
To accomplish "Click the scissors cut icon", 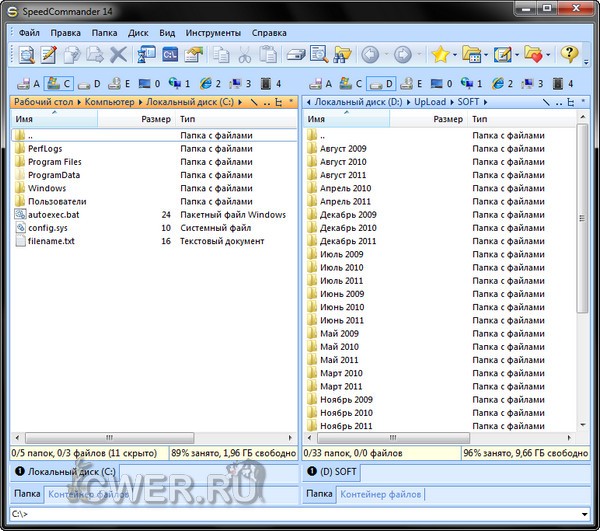I will [x=244, y=54].
